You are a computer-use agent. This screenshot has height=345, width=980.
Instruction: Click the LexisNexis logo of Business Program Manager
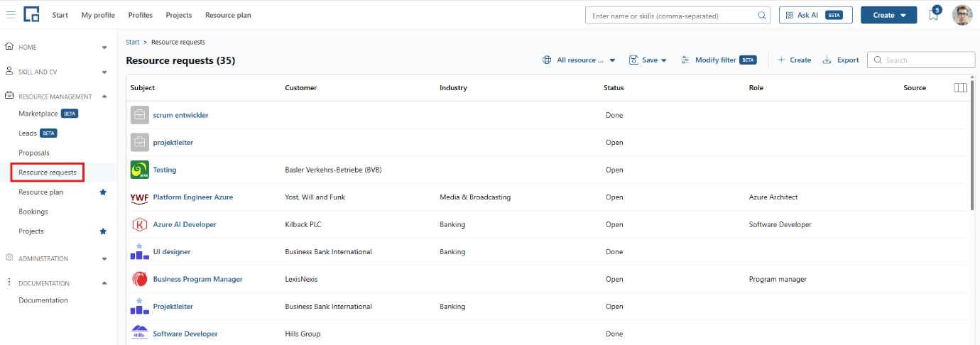139,279
